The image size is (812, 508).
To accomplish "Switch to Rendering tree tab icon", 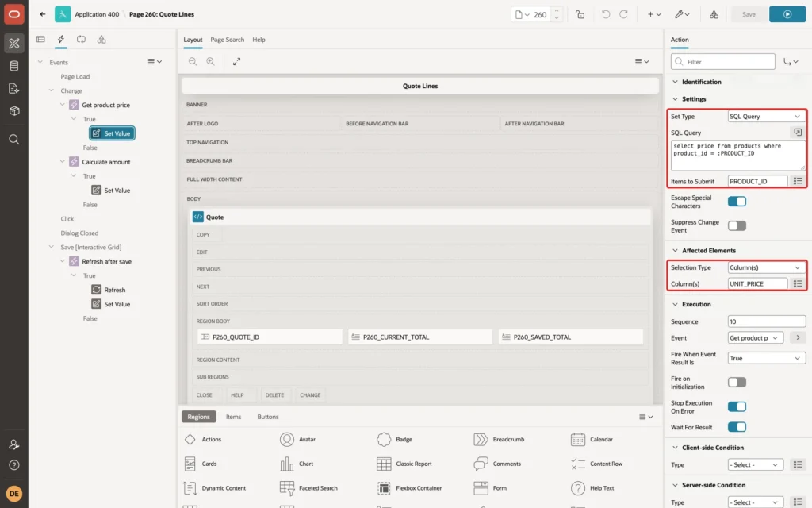I will click(41, 40).
